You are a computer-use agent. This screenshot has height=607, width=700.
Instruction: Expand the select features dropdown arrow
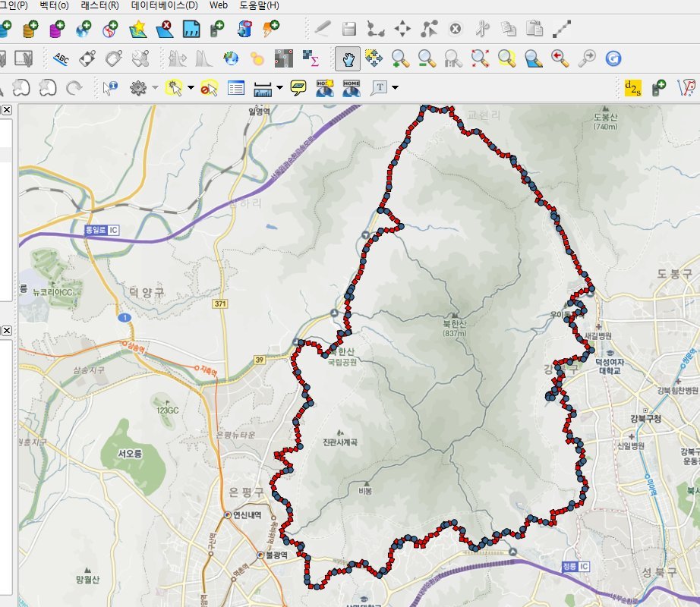tap(191, 87)
